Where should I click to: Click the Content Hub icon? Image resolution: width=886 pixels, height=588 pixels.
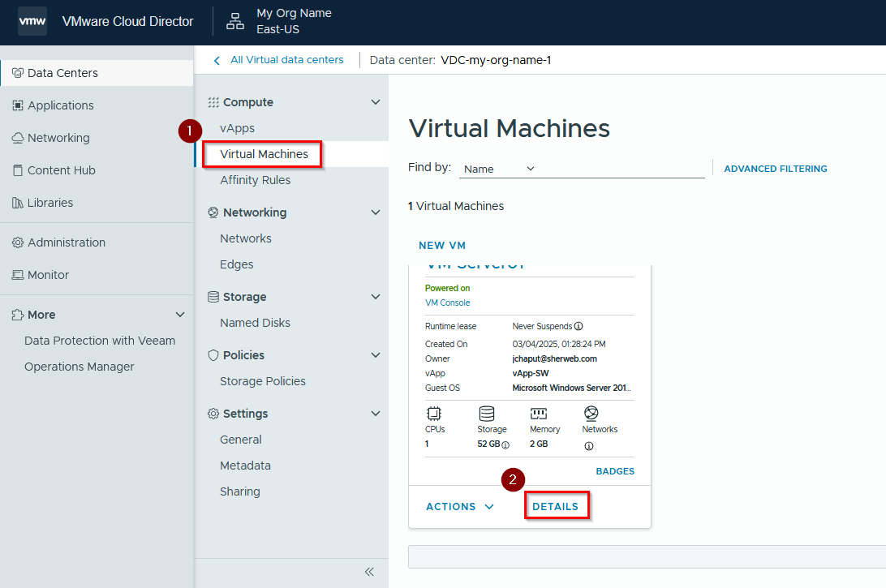pyautogui.click(x=18, y=170)
